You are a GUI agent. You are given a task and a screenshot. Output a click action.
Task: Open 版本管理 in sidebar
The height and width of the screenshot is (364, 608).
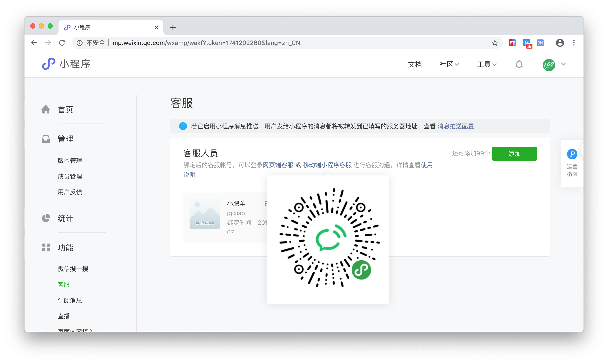point(70,161)
